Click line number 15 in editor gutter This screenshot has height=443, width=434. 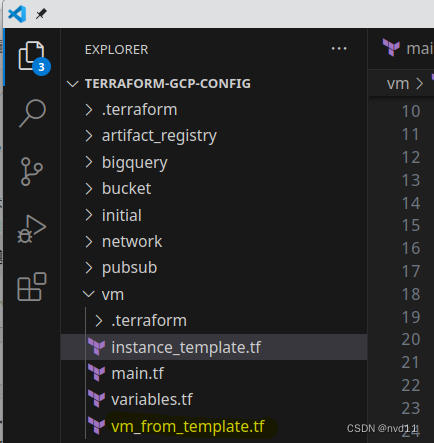pyautogui.click(x=411, y=225)
